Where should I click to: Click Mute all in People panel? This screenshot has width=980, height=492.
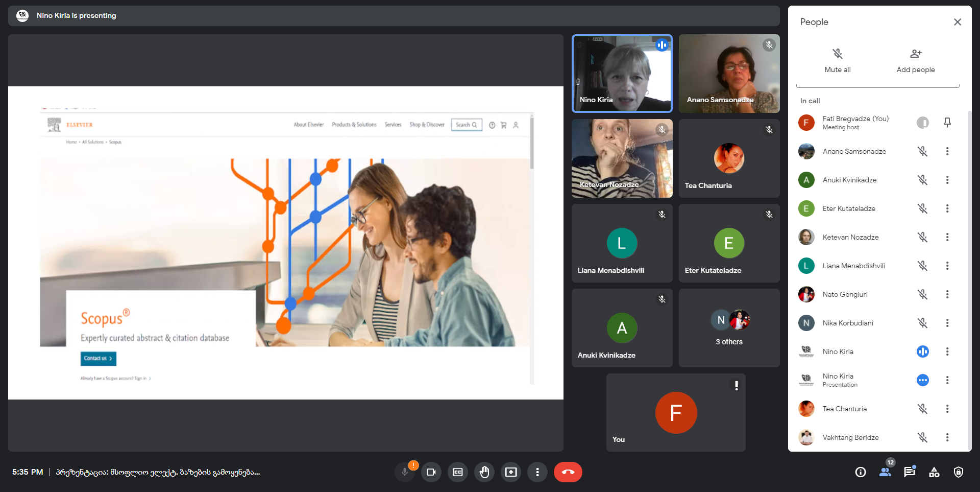[x=838, y=60]
